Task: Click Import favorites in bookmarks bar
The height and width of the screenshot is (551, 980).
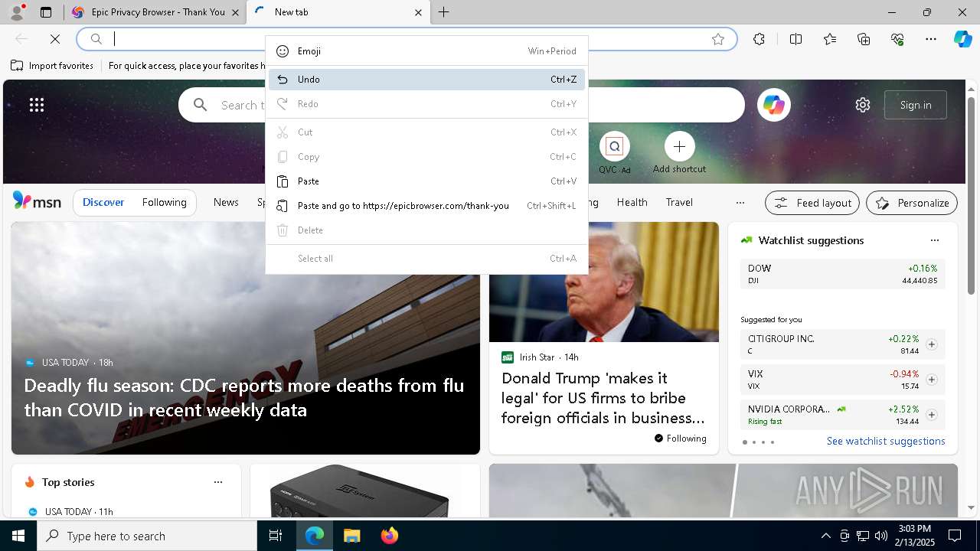Action: [x=52, y=66]
